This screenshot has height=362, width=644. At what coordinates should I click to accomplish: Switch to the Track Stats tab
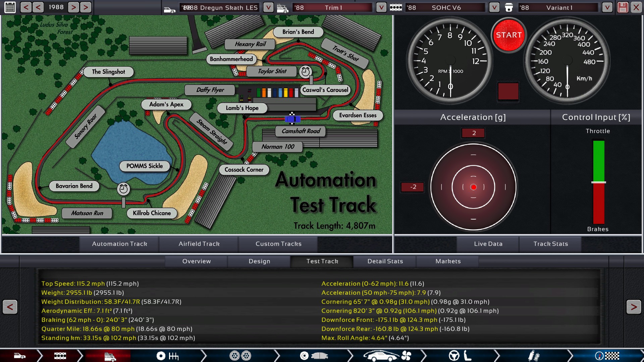tap(550, 244)
